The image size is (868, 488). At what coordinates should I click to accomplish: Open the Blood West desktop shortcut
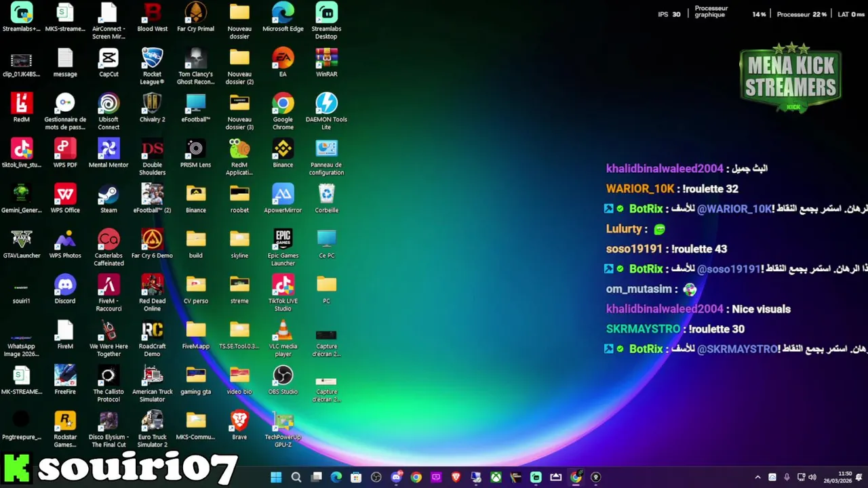152,18
